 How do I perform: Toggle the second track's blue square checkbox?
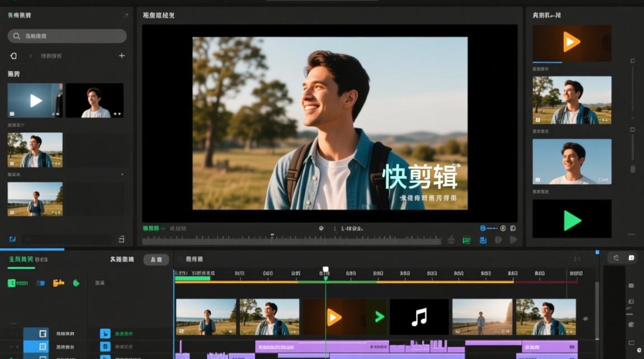(x=43, y=347)
